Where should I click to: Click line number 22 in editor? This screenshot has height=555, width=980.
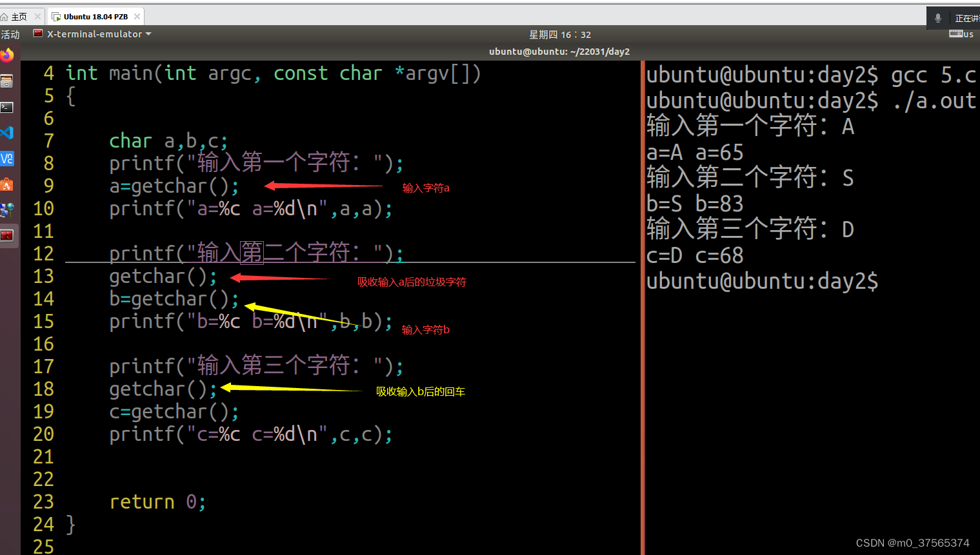[x=43, y=480]
